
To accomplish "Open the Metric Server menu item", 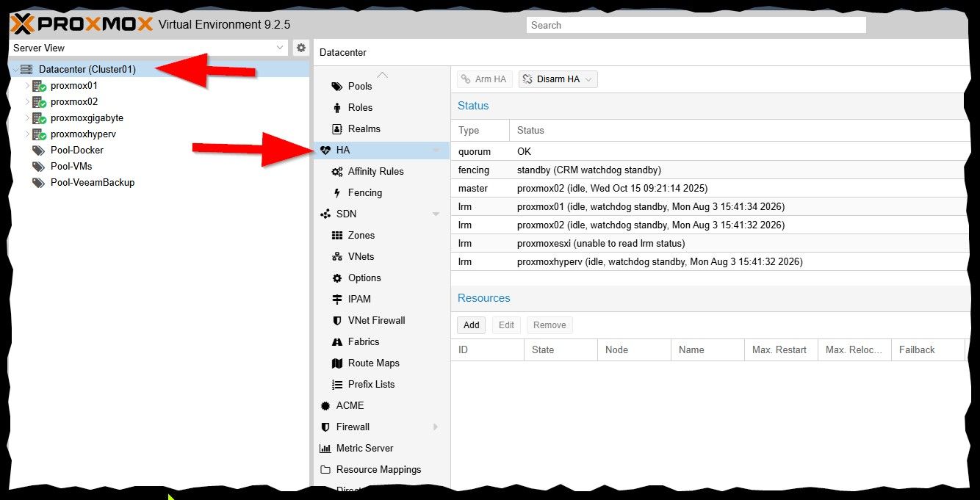I will (381, 449).
